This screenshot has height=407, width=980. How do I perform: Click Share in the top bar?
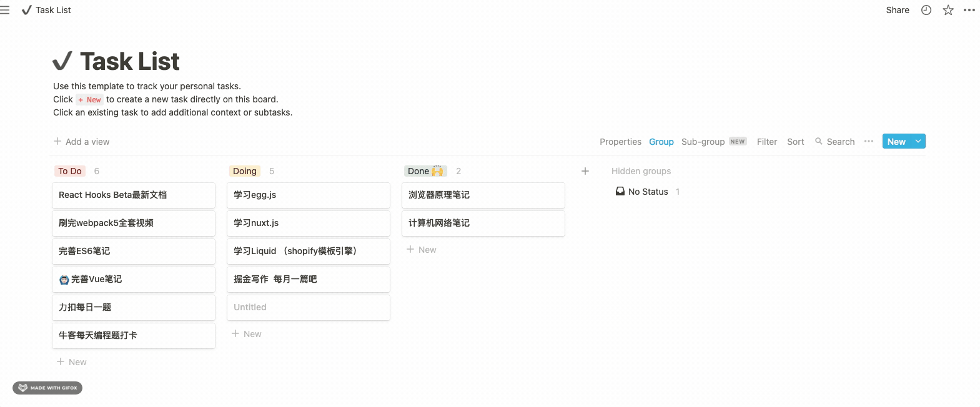tap(898, 10)
